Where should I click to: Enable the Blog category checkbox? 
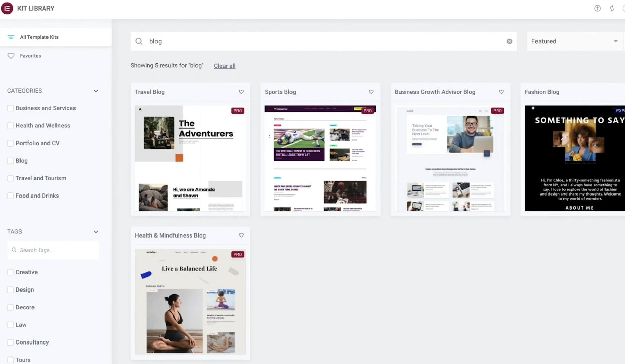[x=10, y=161]
